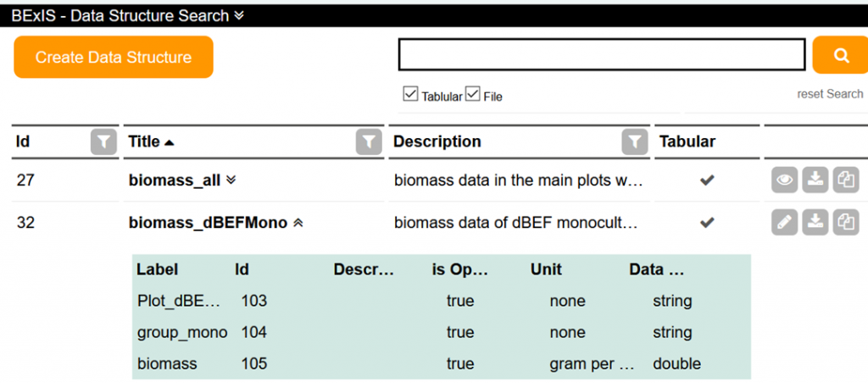868x383 pixels.
Task: Sort the table by Title column
Action: [144, 142]
